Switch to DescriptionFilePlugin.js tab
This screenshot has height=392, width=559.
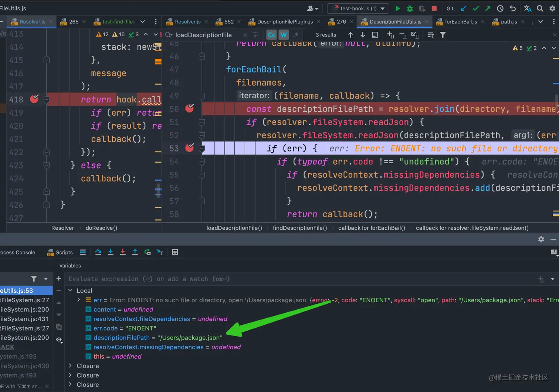coord(284,22)
